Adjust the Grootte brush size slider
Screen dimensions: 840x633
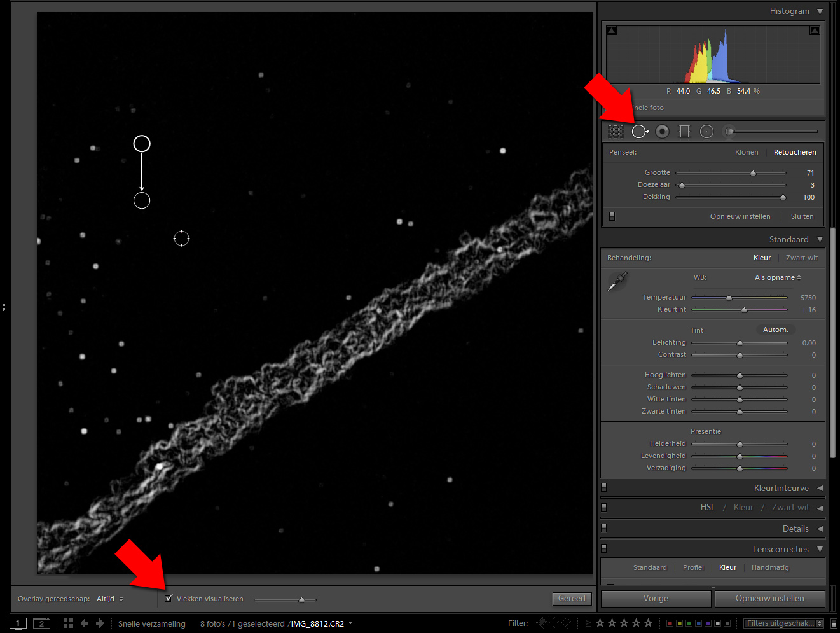tap(753, 173)
